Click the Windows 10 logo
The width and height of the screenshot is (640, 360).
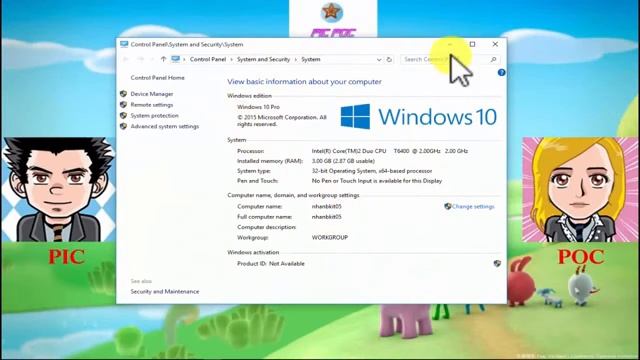click(418, 117)
